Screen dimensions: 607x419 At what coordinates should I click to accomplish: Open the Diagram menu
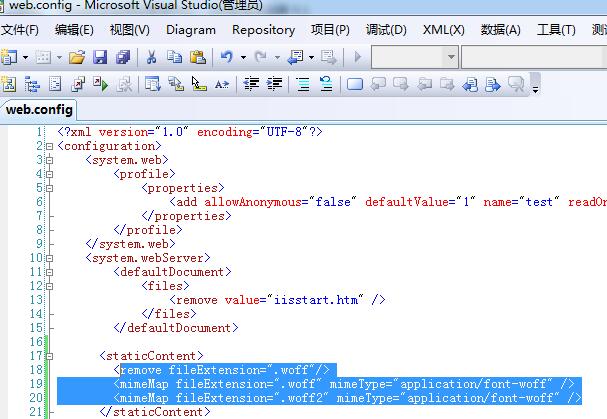(x=191, y=30)
